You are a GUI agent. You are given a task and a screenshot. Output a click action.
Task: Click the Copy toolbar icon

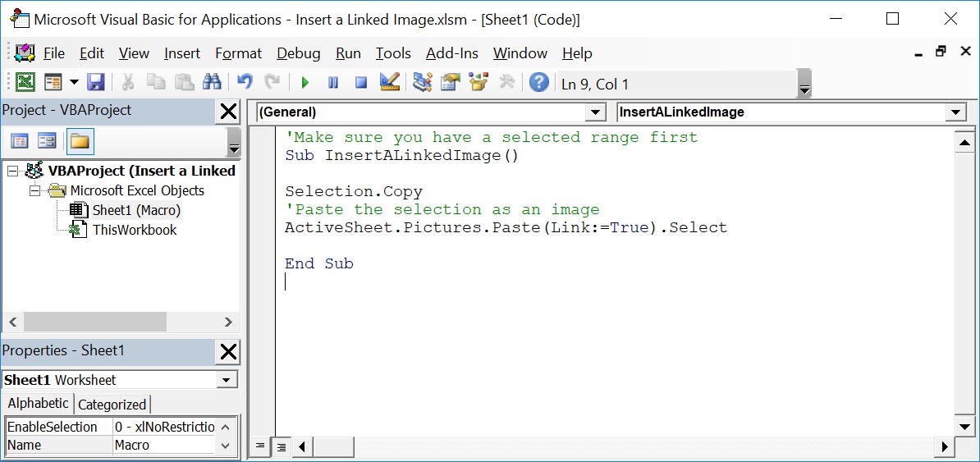156,82
